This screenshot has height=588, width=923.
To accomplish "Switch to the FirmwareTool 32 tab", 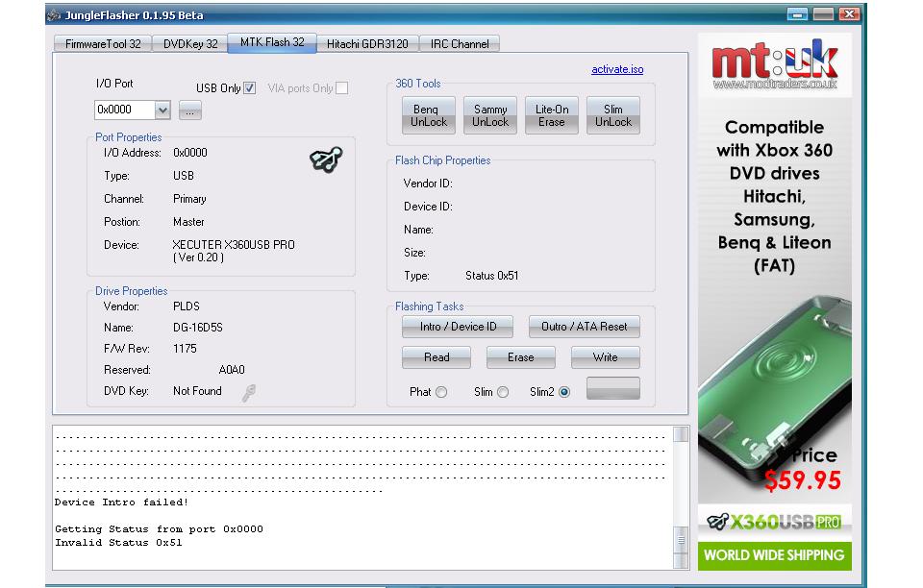I will point(103,44).
